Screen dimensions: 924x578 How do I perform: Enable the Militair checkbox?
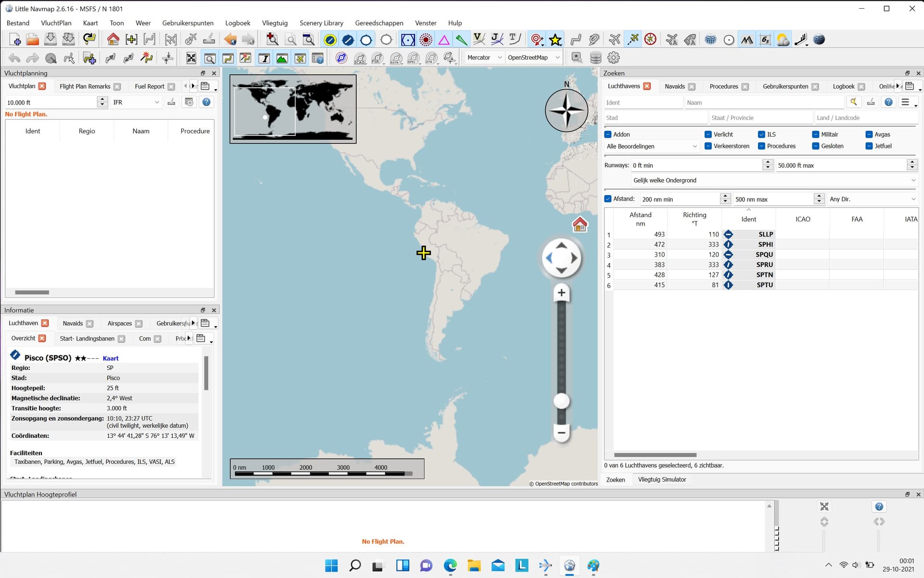pyautogui.click(x=816, y=134)
